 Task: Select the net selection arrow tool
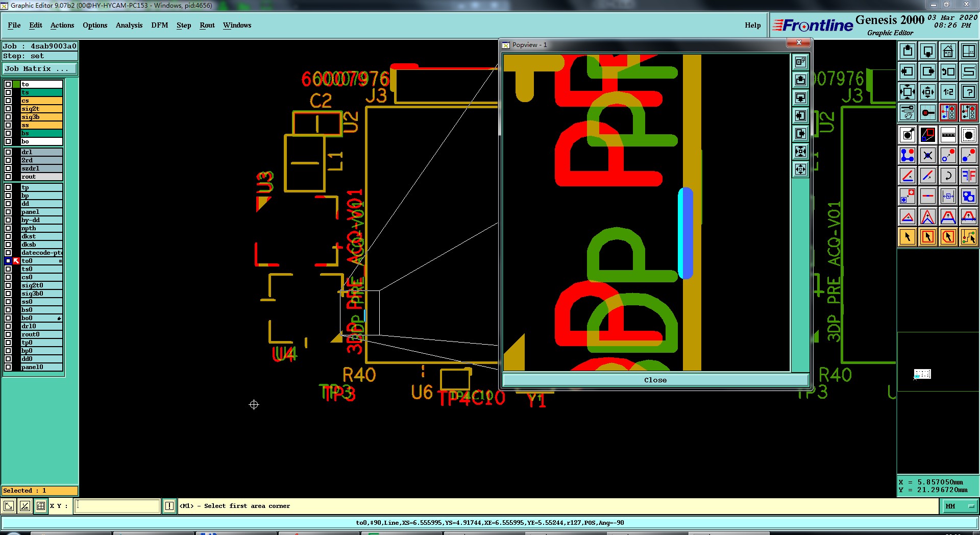coord(969,237)
